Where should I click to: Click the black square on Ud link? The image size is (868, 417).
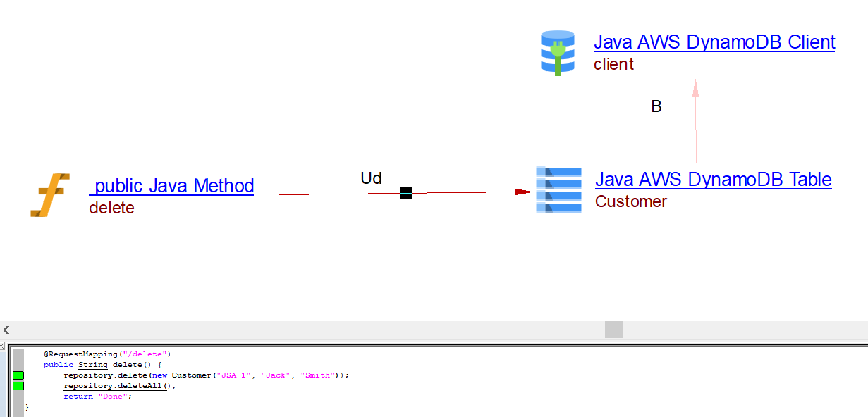tap(405, 192)
